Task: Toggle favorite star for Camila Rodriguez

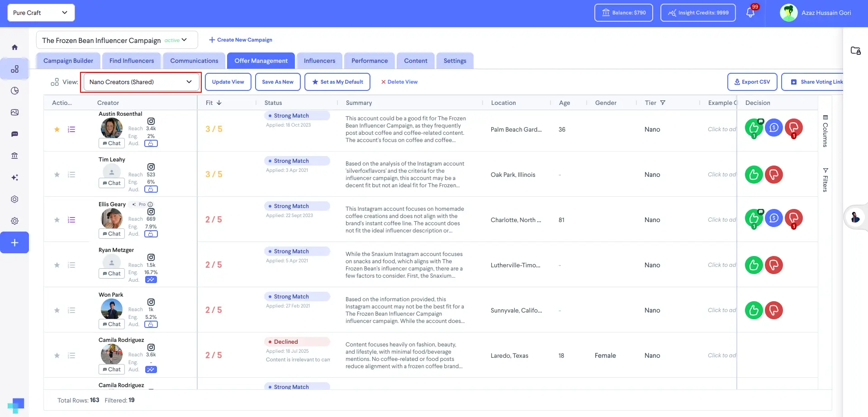Action: pos(57,355)
